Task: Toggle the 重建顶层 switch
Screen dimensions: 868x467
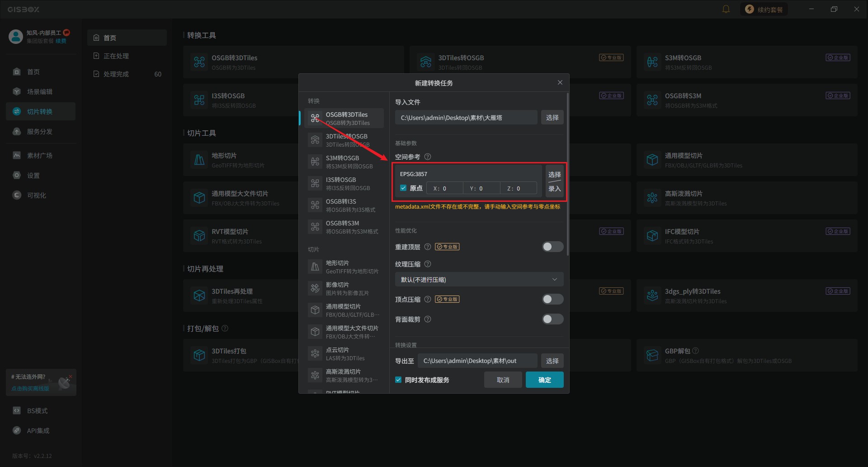Action: (x=552, y=247)
